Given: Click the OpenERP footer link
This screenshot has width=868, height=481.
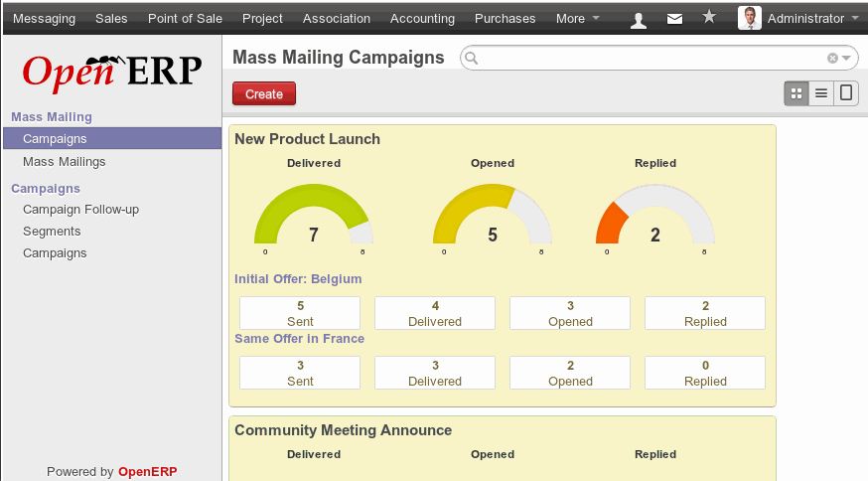Looking at the screenshot, I should pos(147,472).
